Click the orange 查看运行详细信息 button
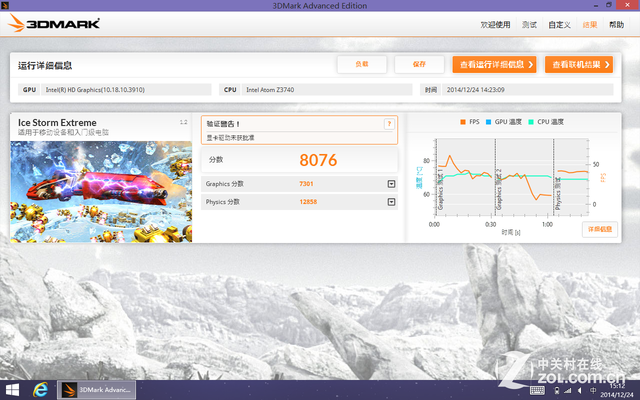 (494, 64)
